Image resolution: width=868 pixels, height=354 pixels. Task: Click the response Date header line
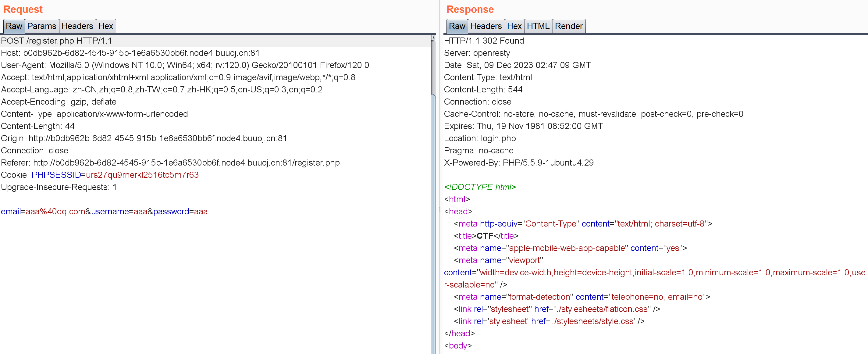coord(518,65)
